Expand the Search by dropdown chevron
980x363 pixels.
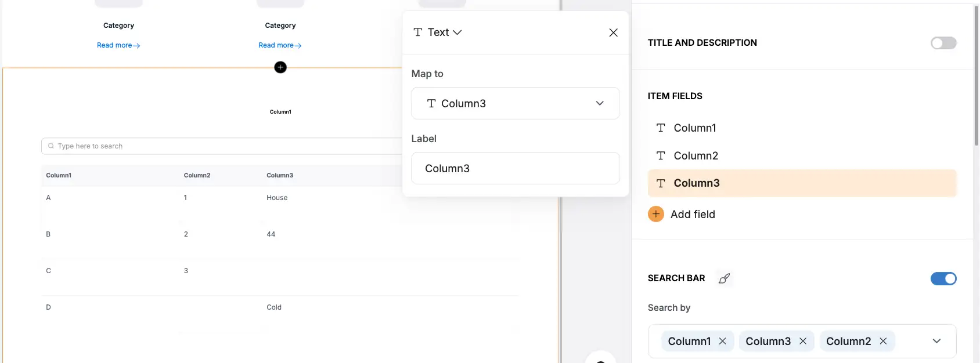936,341
